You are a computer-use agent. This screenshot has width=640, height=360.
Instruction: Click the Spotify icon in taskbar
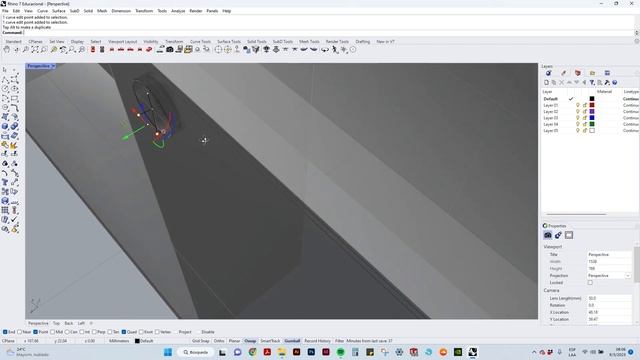tap(340, 352)
